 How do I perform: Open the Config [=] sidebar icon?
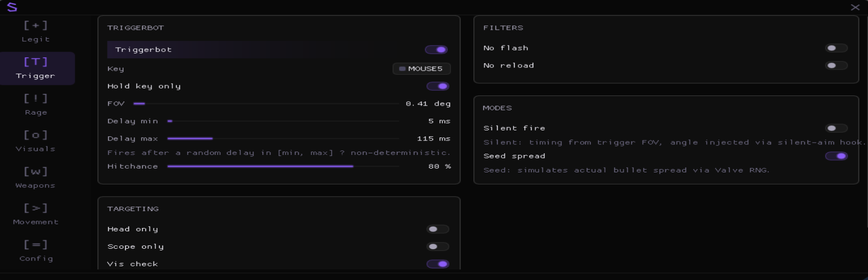pyautogui.click(x=36, y=244)
